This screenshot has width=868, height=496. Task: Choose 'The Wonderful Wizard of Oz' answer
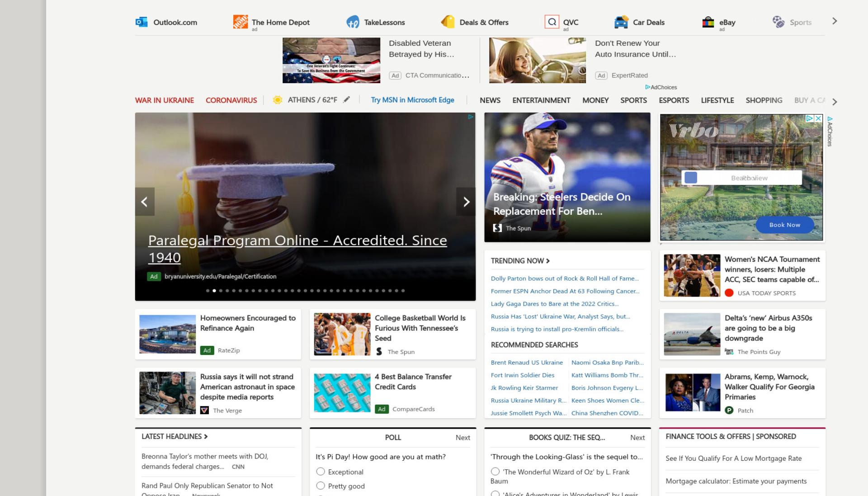point(495,472)
